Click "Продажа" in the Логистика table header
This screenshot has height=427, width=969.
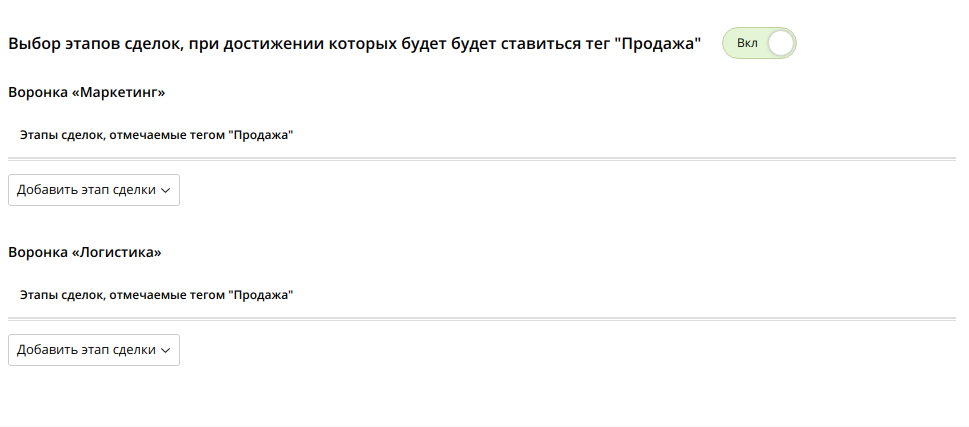point(260,295)
